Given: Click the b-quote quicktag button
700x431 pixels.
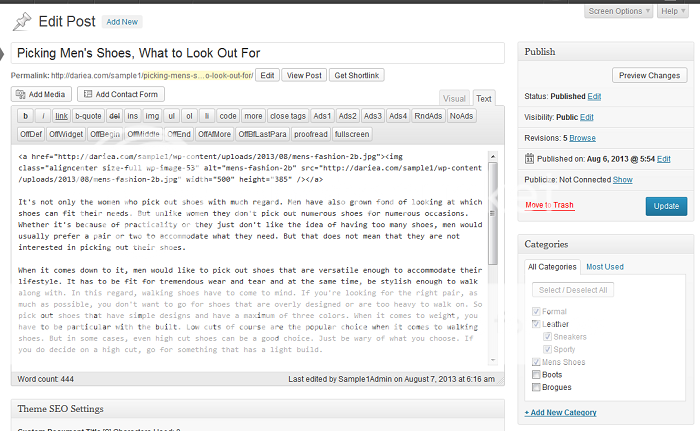Looking at the screenshot, I should pyautogui.click(x=88, y=116).
